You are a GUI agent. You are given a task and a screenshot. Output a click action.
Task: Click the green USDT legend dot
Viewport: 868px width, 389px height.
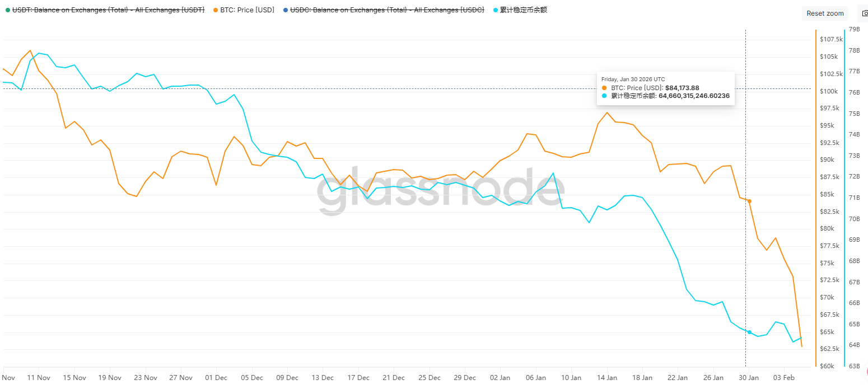(x=6, y=10)
